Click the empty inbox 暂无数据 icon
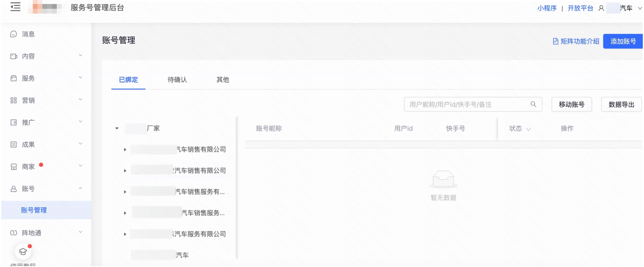 (443, 179)
